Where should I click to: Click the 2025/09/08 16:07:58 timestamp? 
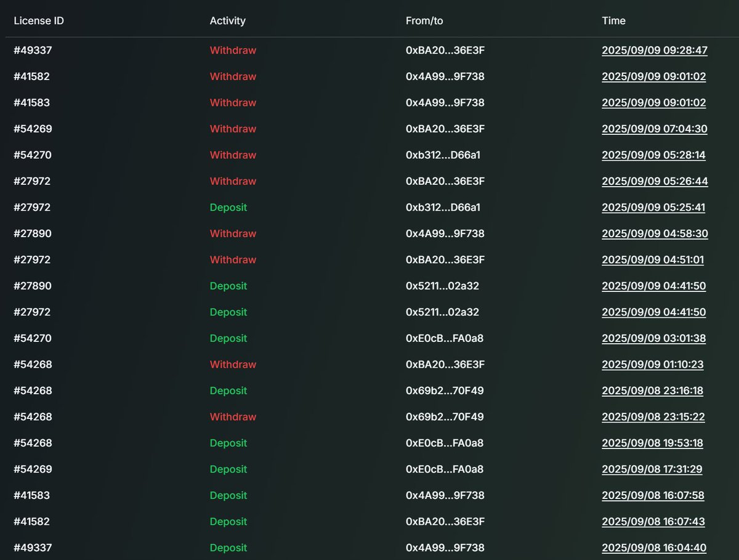[x=653, y=495]
